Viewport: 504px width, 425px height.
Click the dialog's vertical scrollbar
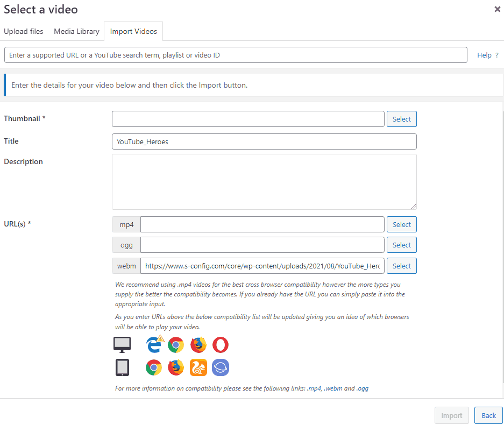coord(503,247)
